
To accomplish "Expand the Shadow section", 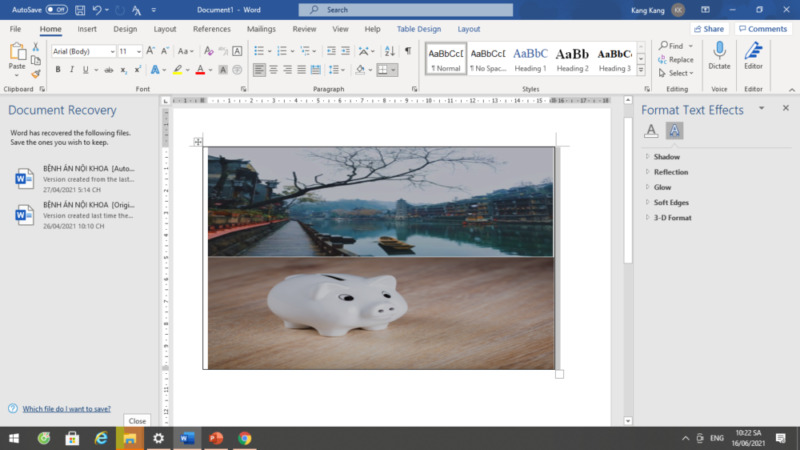I will click(x=666, y=157).
